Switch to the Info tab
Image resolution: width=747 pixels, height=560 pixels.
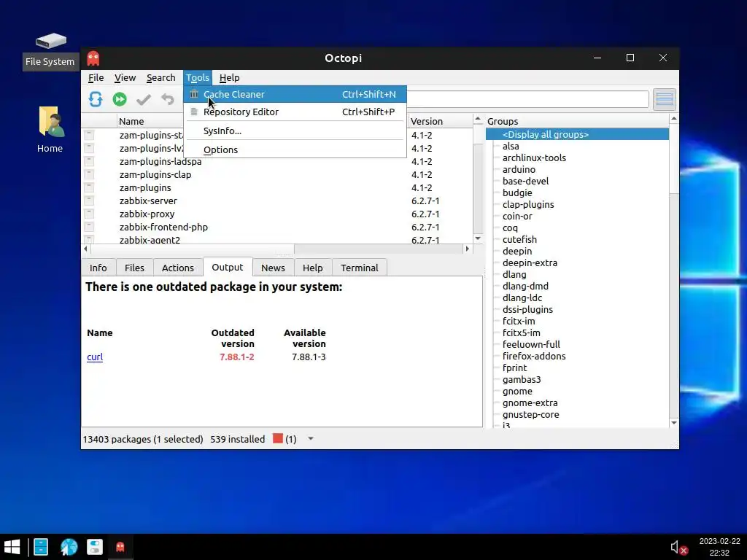(98, 268)
